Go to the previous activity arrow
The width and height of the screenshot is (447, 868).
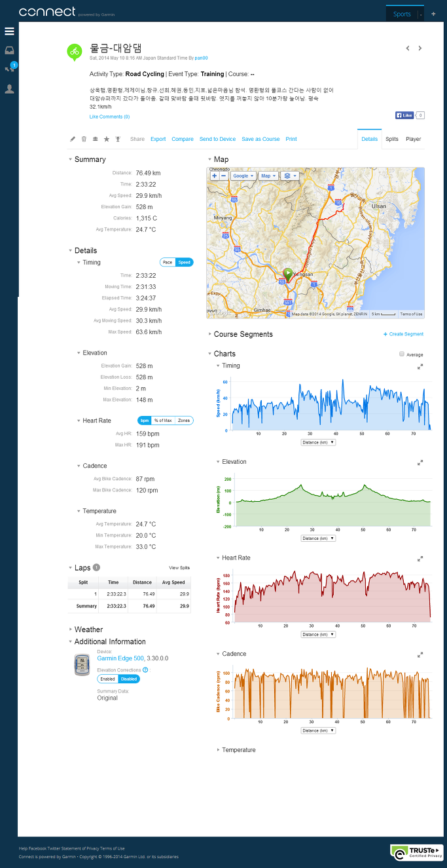[x=408, y=48]
